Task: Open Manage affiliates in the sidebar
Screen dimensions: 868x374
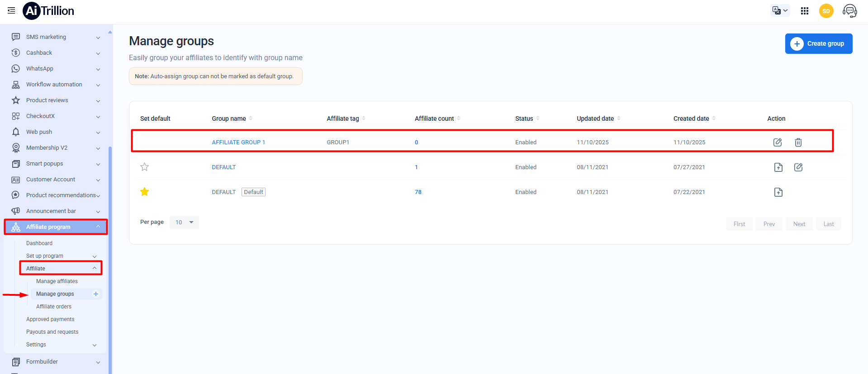Action: tap(57, 281)
